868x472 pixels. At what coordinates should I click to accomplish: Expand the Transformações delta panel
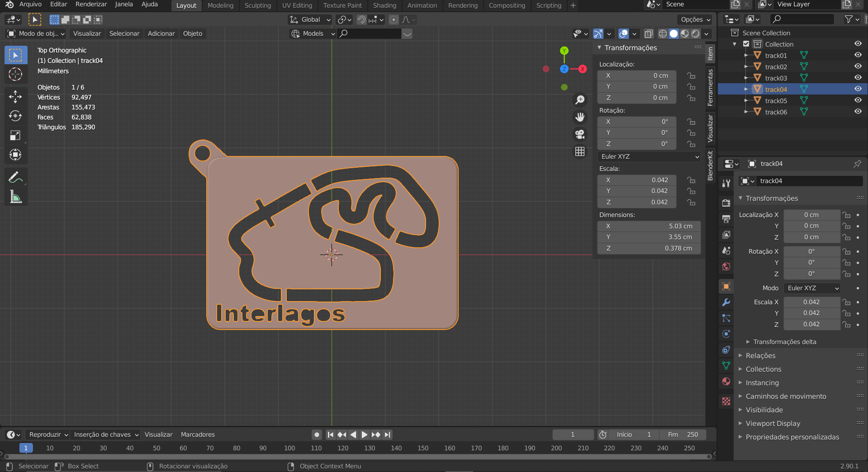[784, 342]
